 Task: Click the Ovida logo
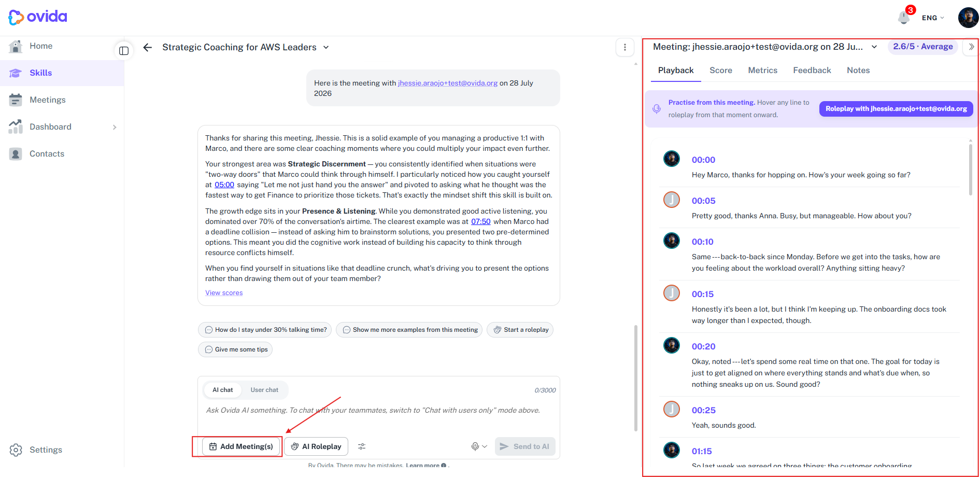[x=38, y=17]
